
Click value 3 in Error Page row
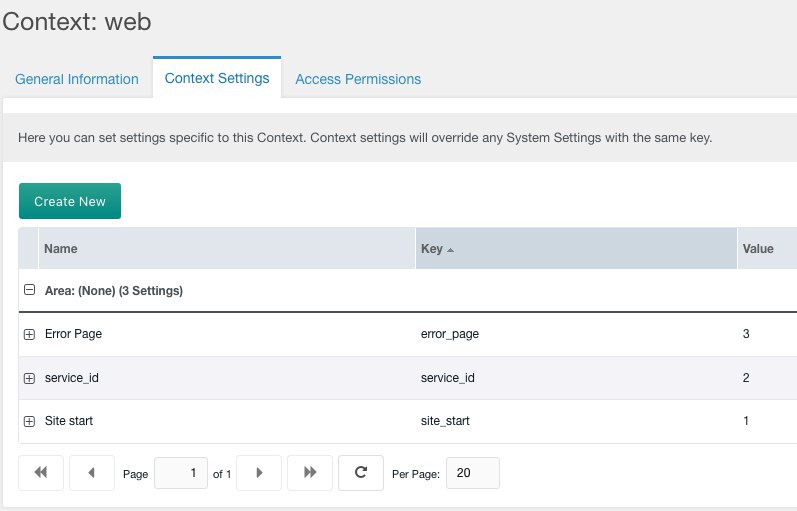point(746,334)
